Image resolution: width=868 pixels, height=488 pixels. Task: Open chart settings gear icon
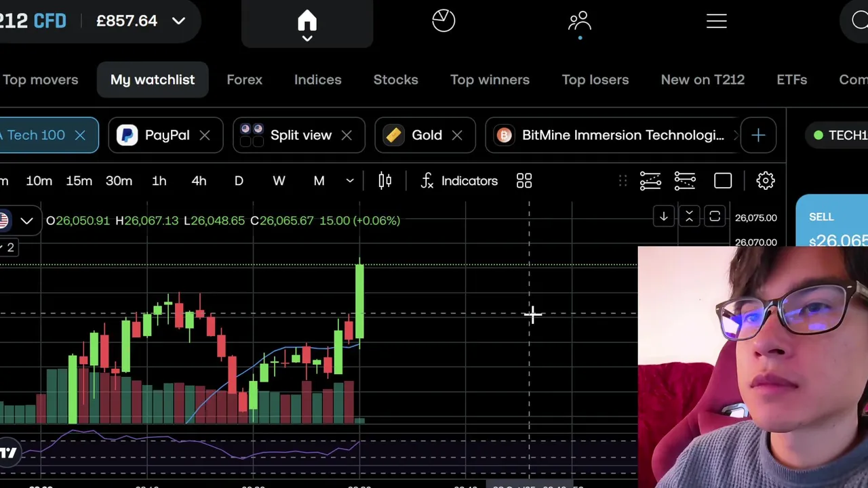pos(766,181)
